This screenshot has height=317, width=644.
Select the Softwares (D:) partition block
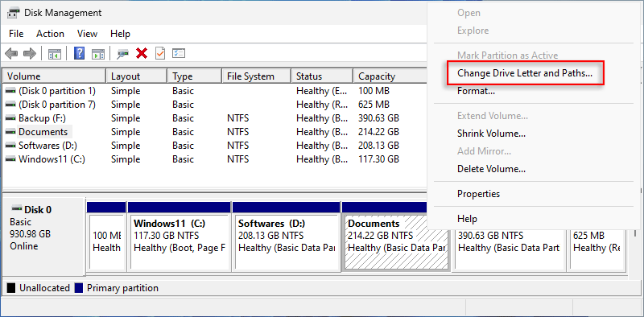(287, 242)
